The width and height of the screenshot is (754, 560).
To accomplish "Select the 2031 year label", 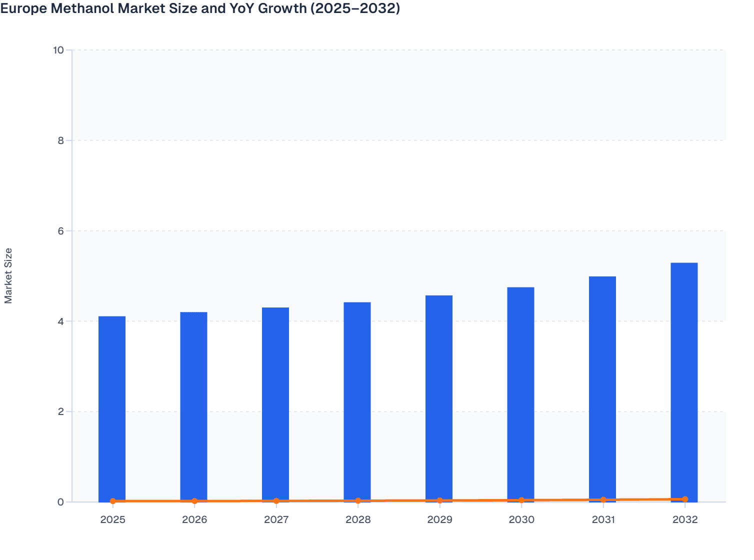I will (x=603, y=519).
